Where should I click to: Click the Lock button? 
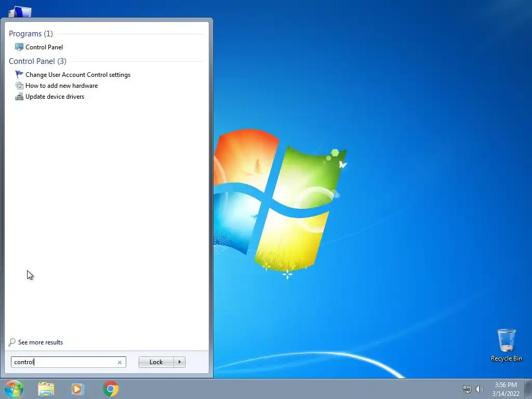pyautogui.click(x=156, y=362)
